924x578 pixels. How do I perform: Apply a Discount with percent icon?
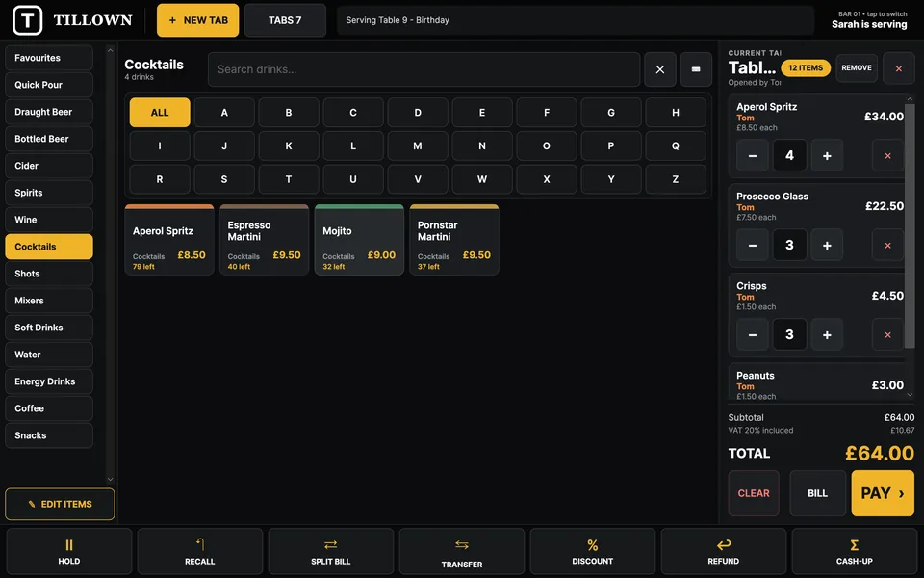(593, 551)
